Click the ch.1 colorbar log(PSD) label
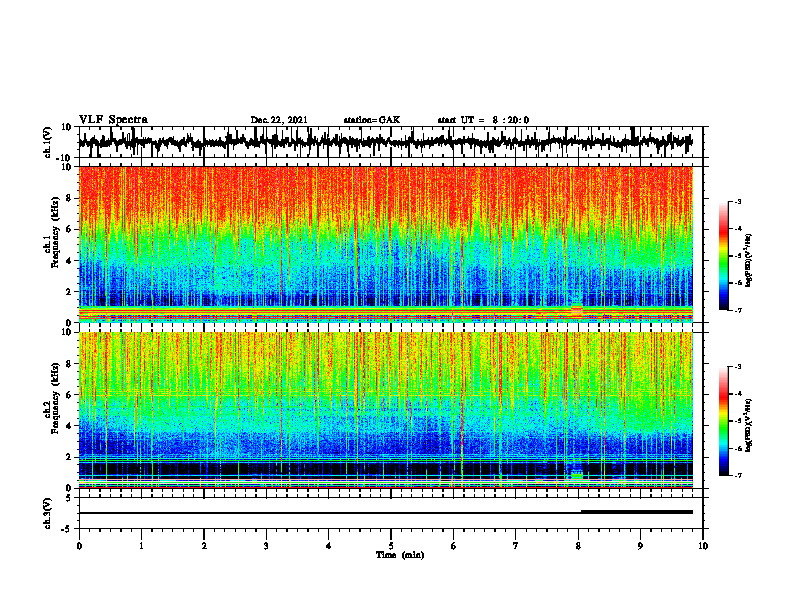The width and height of the screenshot is (792, 612). [749, 261]
